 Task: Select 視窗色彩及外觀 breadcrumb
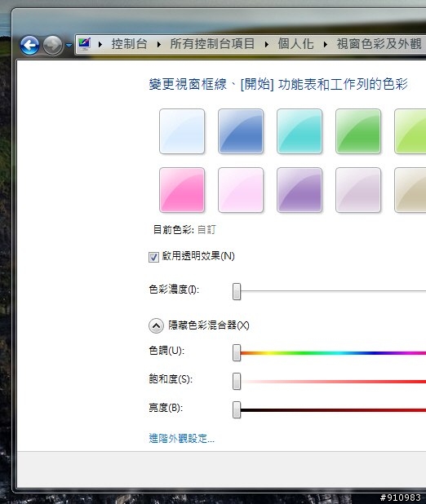pos(379,44)
